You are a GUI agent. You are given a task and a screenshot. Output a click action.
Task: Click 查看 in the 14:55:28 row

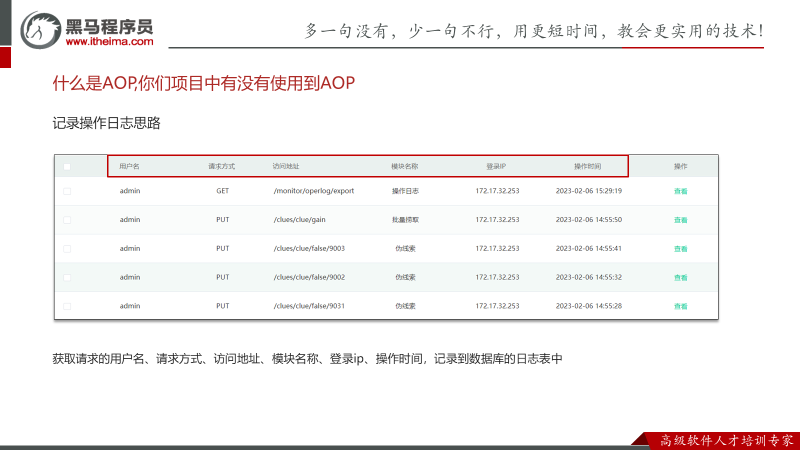tap(681, 306)
